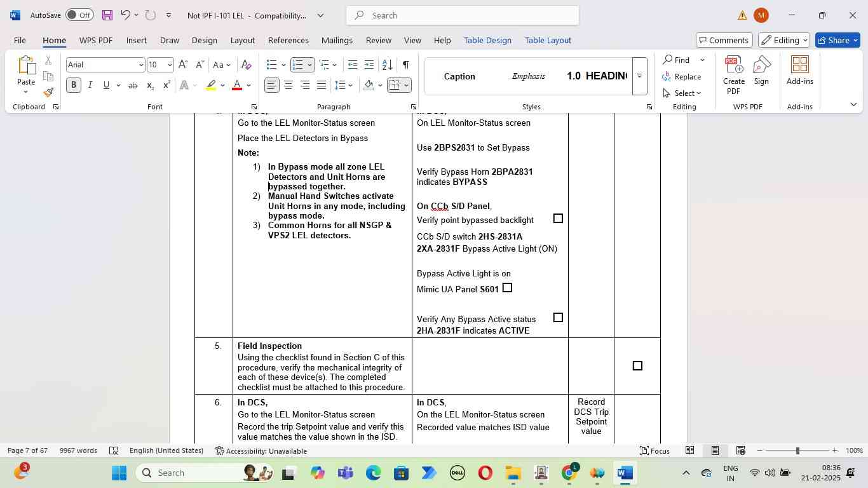Expand the Styles gallery
Screen dimensions: 868x488
639,76
